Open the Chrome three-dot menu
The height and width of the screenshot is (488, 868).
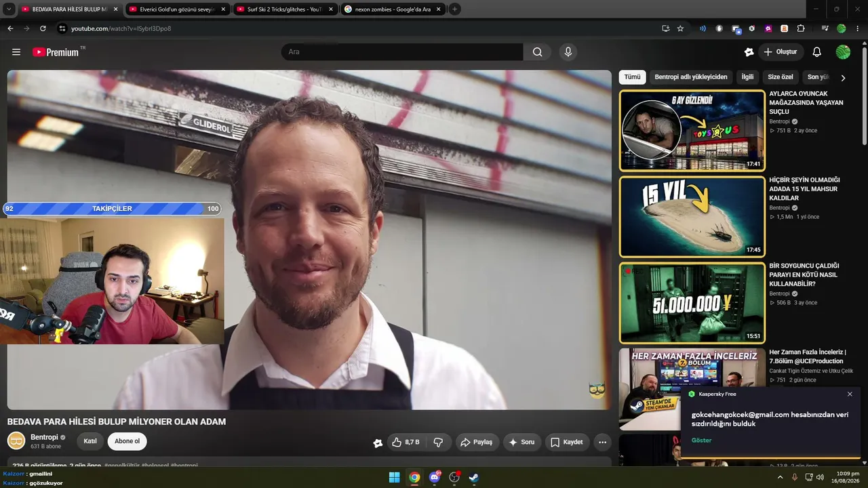(858, 28)
